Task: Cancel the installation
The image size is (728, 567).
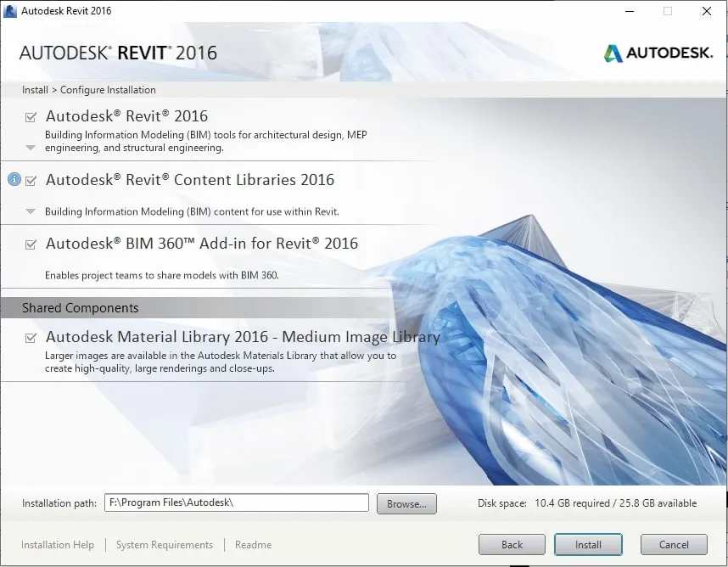Action: [674, 544]
